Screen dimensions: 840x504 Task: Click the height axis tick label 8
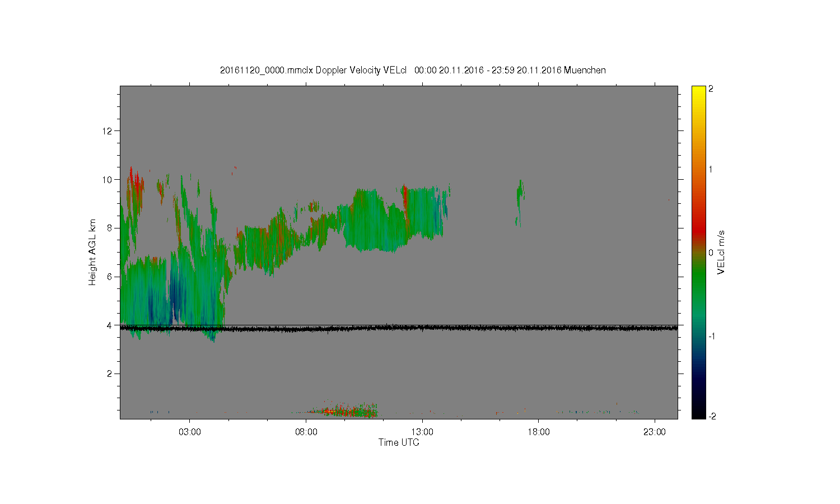pos(110,228)
